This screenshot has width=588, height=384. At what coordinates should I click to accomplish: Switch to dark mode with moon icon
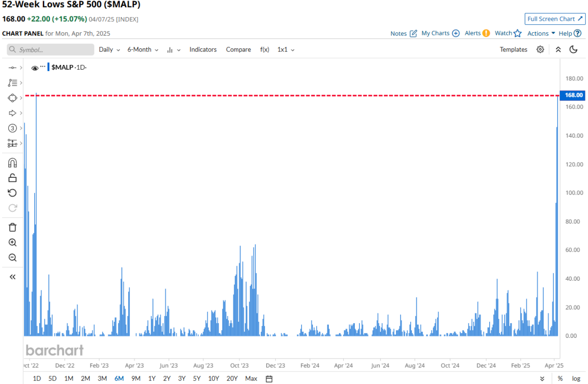pos(574,49)
